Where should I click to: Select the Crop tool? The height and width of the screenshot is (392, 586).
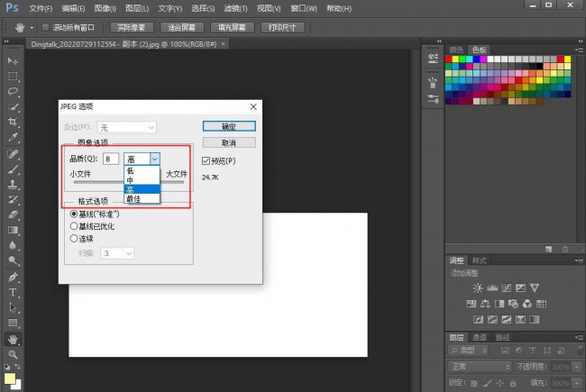[x=13, y=122]
